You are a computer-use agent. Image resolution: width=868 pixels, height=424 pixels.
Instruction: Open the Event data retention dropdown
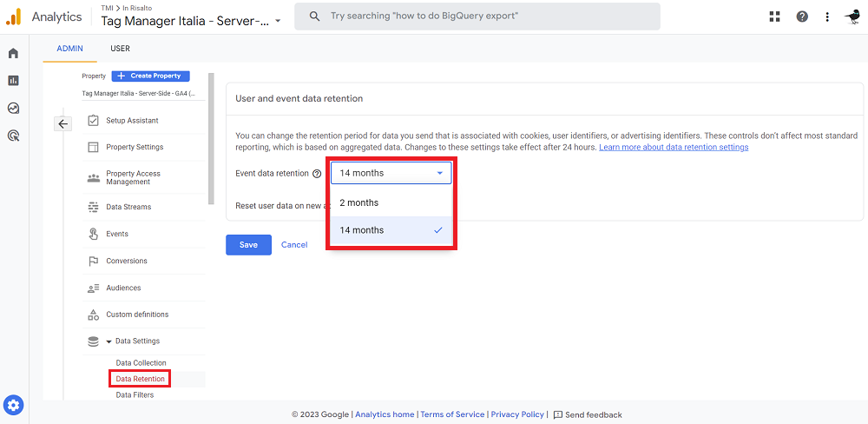coord(391,173)
